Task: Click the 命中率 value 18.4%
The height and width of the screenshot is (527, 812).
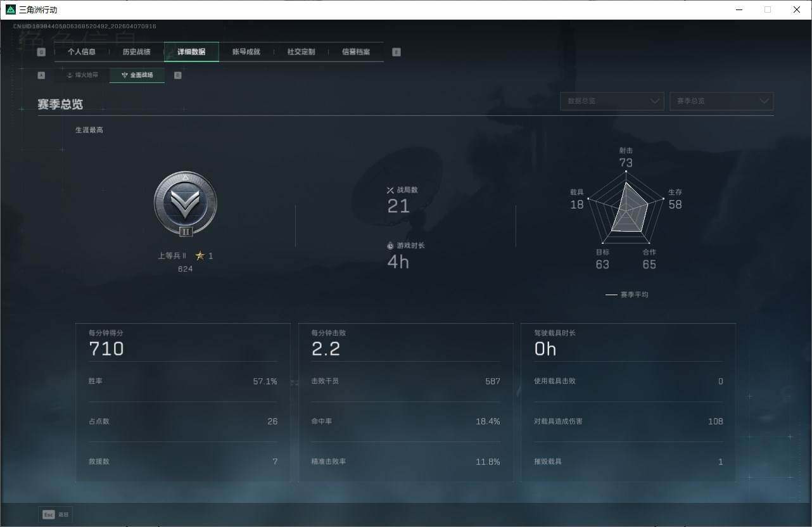Action: [x=488, y=421]
